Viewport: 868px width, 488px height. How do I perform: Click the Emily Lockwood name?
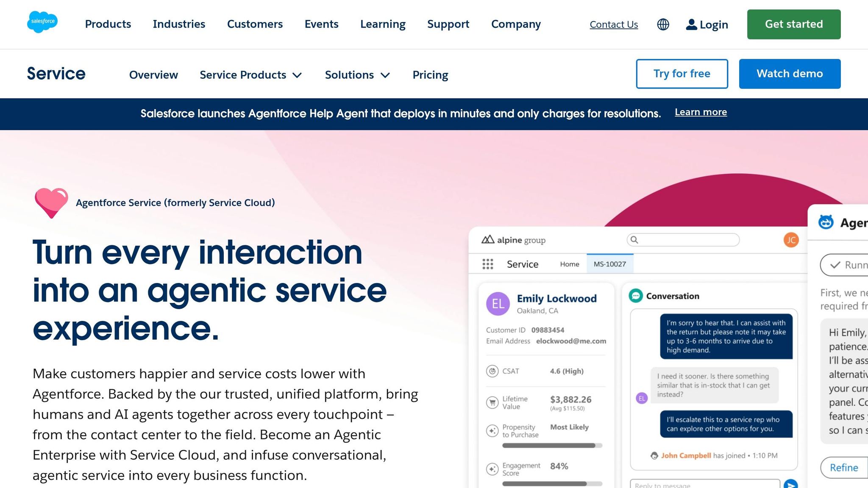556,299
